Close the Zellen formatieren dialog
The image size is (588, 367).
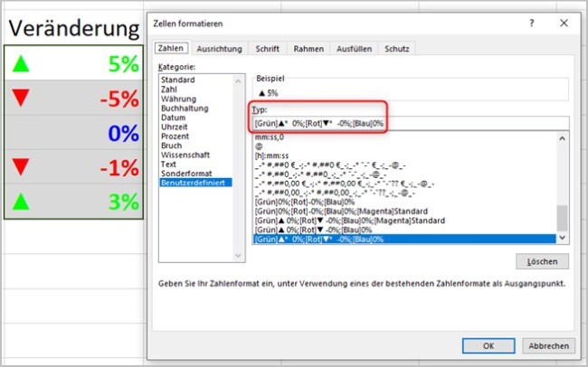[564, 24]
